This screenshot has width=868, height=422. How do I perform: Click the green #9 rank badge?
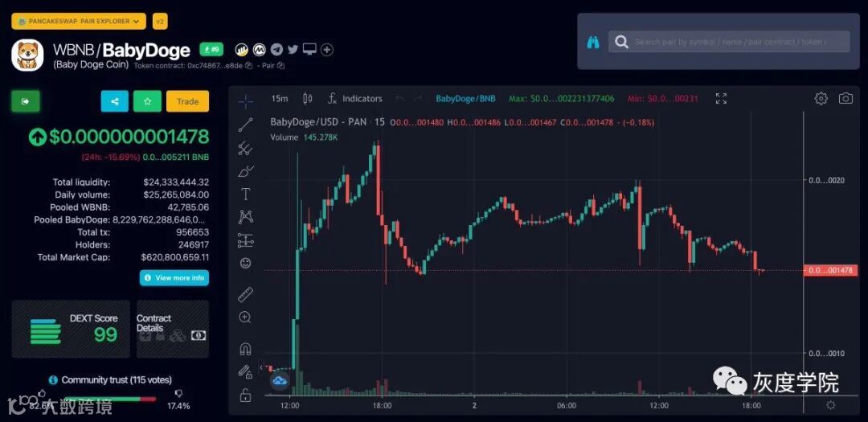[211, 50]
